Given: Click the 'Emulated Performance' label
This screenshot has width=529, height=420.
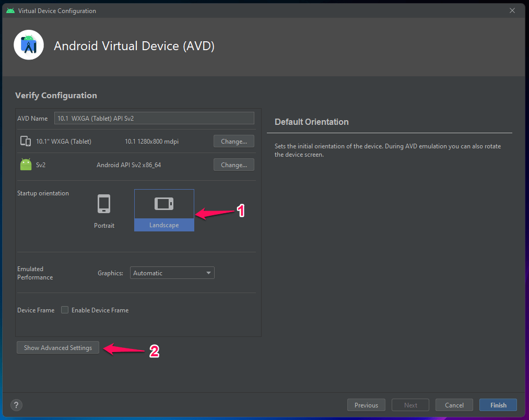Looking at the screenshot, I should 35,273.
